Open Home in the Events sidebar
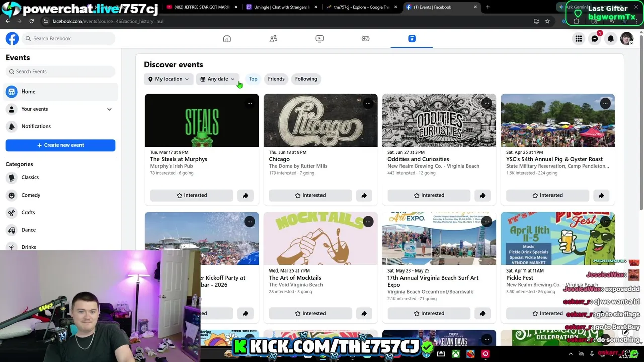The width and height of the screenshot is (644, 362). (x=60, y=92)
